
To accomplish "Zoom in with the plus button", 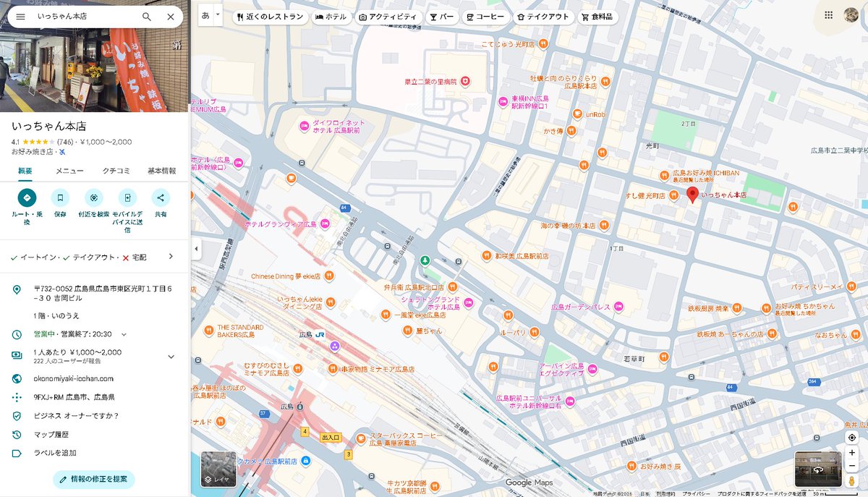I will point(852,454).
